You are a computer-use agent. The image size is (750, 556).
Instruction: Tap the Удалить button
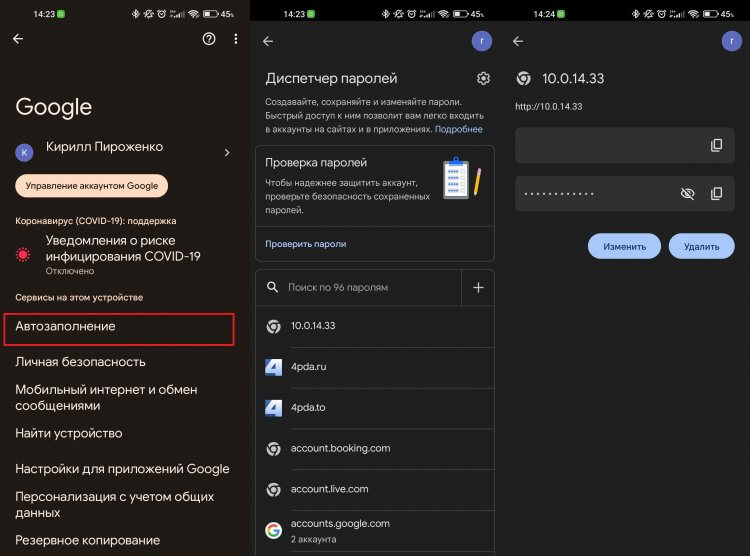pos(701,246)
